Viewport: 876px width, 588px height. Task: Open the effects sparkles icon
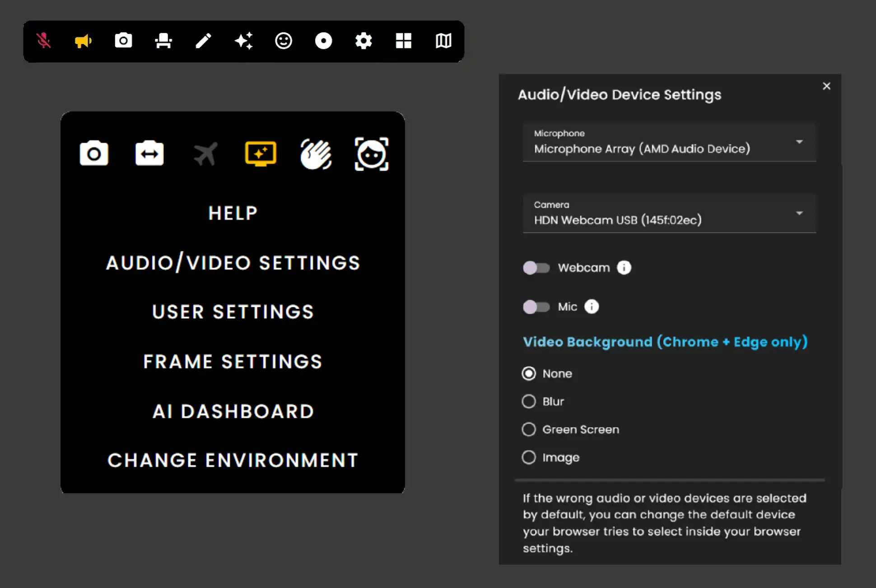point(243,41)
